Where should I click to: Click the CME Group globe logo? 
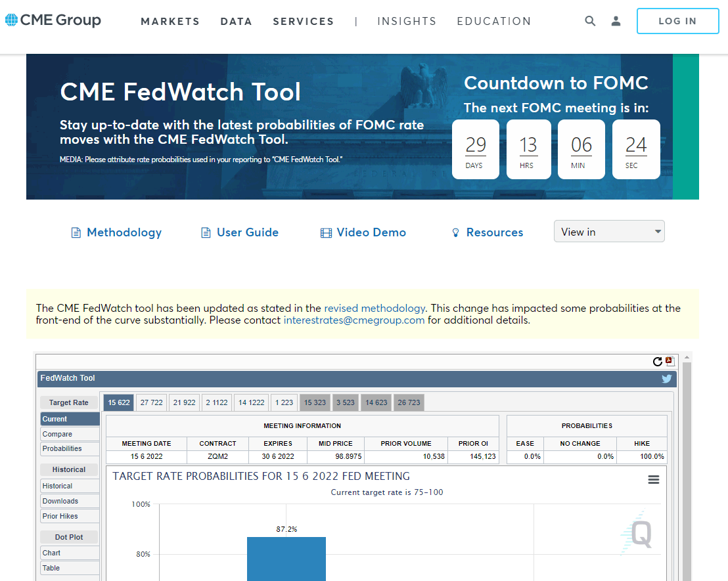[12, 20]
